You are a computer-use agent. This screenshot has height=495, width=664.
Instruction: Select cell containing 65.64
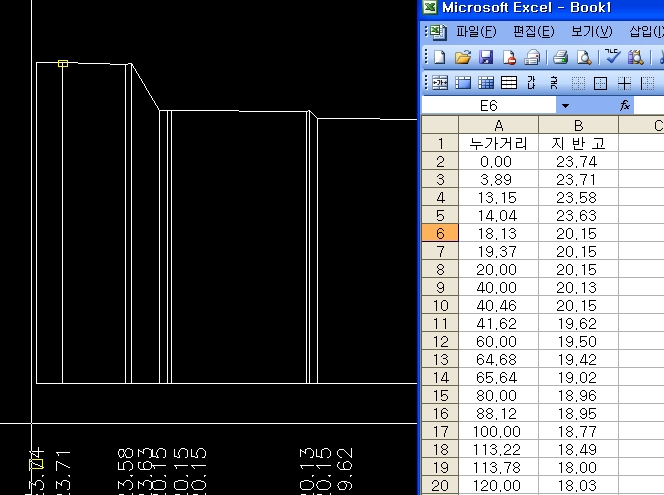tap(498, 377)
